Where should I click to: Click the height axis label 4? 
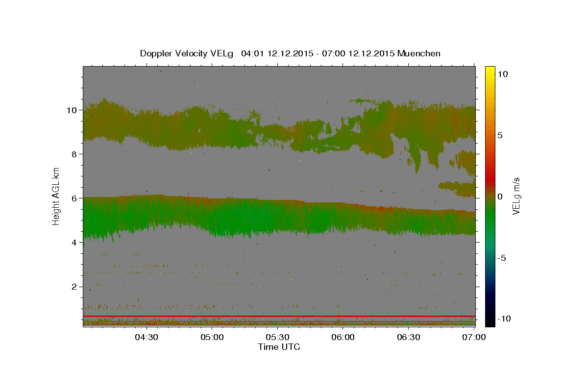74,242
